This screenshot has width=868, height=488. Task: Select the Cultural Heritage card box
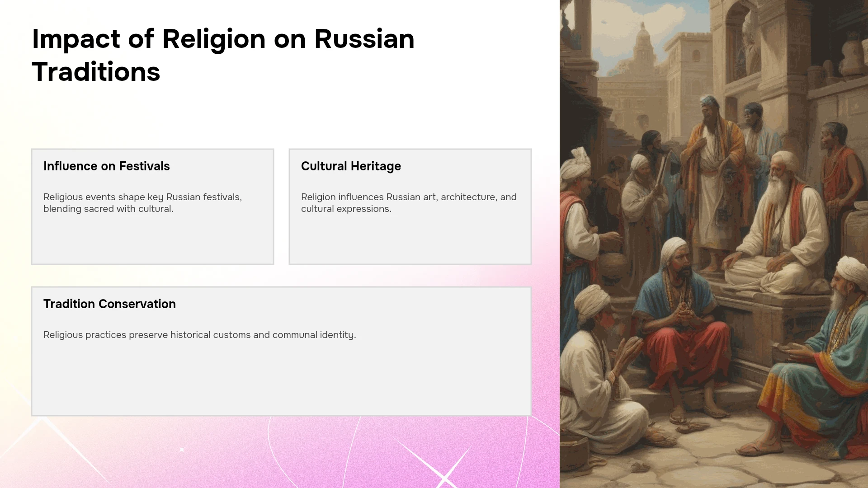pyautogui.click(x=410, y=206)
